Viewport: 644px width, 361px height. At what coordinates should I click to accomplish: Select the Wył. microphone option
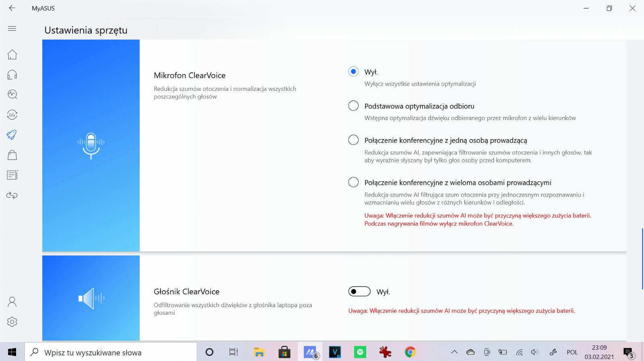(353, 72)
